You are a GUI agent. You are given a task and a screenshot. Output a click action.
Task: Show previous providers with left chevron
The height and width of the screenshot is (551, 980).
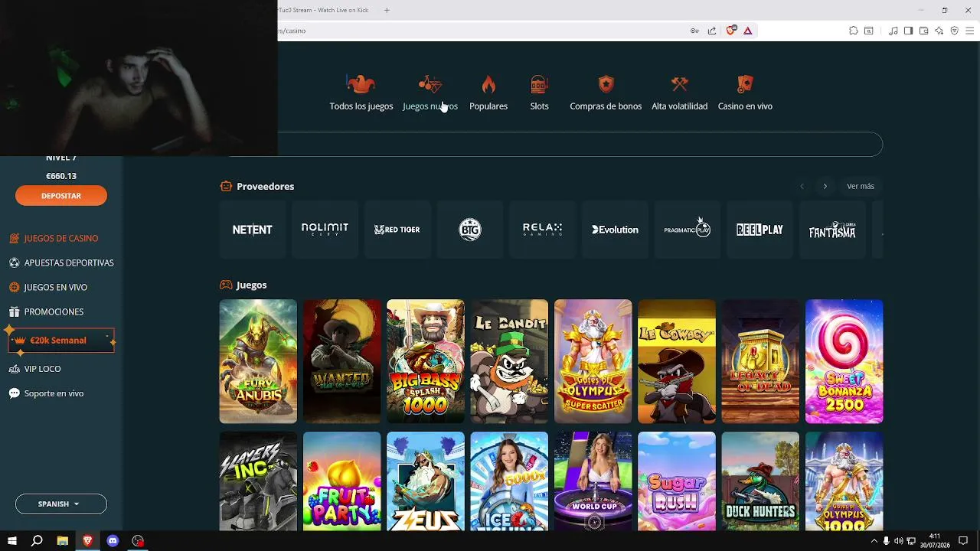[802, 186]
